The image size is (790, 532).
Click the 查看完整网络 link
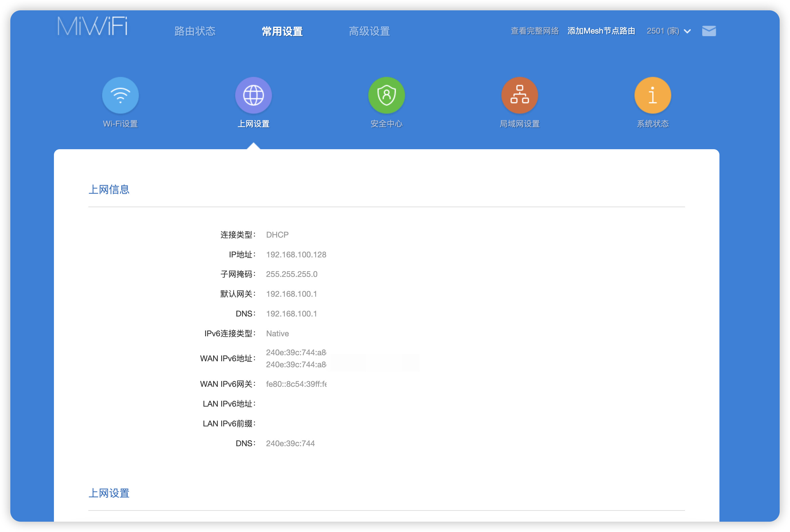(x=534, y=31)
